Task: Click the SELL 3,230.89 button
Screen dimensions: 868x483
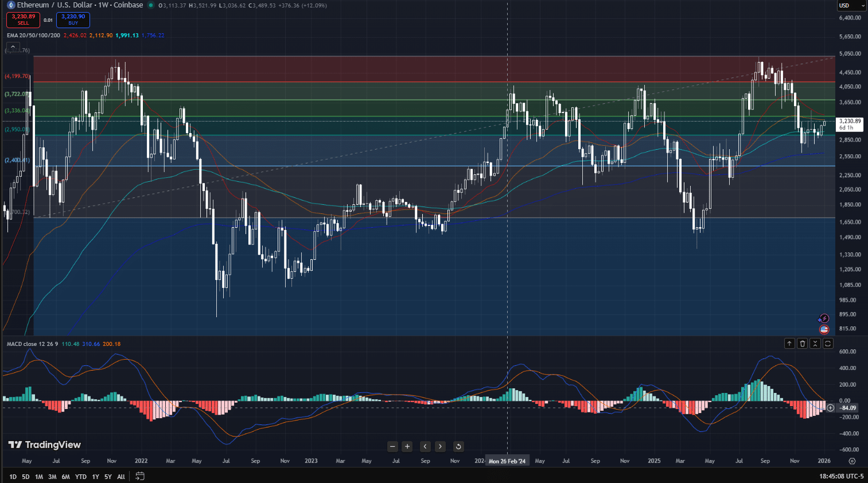Action: [23, 20]
